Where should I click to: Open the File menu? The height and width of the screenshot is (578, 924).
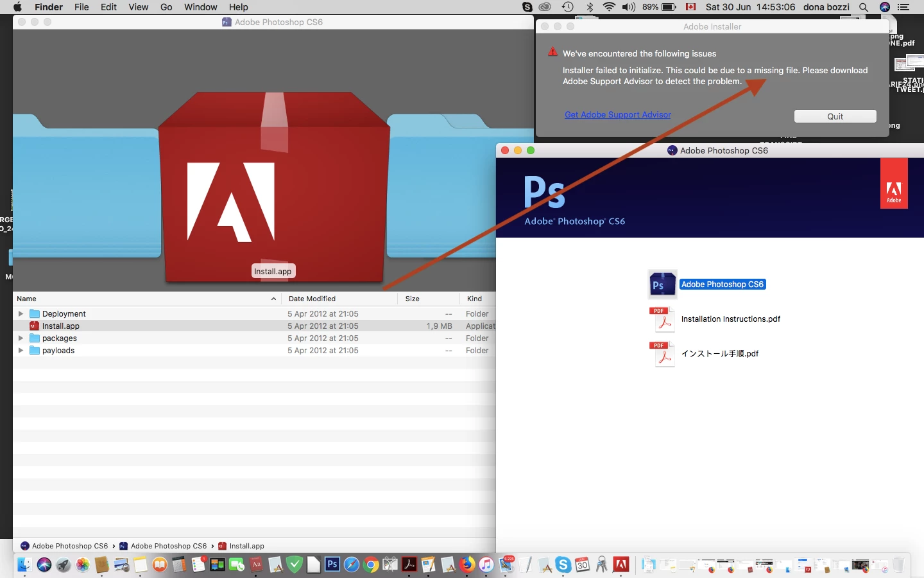click(x=81, y=7)
